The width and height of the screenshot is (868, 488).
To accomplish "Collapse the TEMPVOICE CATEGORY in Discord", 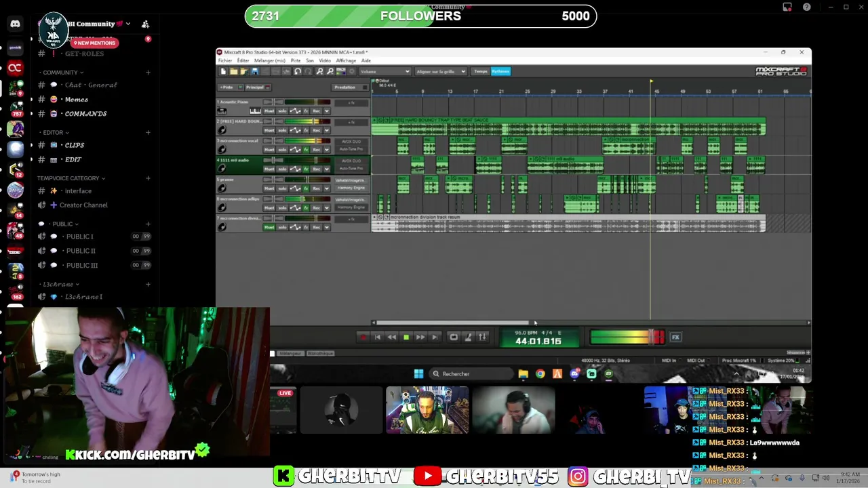I will coord(71,178).
